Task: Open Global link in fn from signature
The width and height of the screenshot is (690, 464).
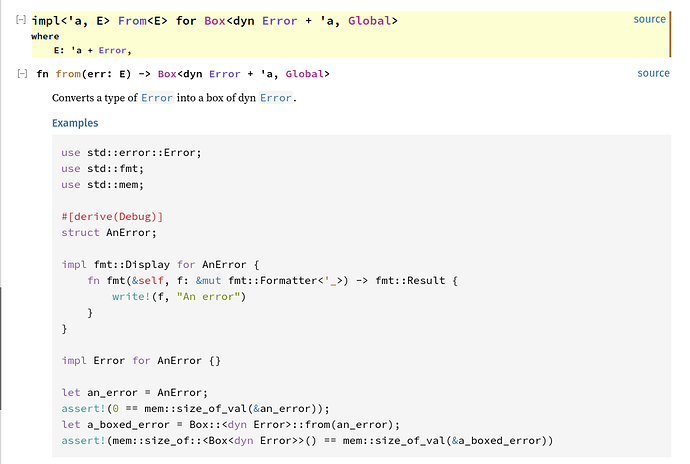Action: coord(305,74)
